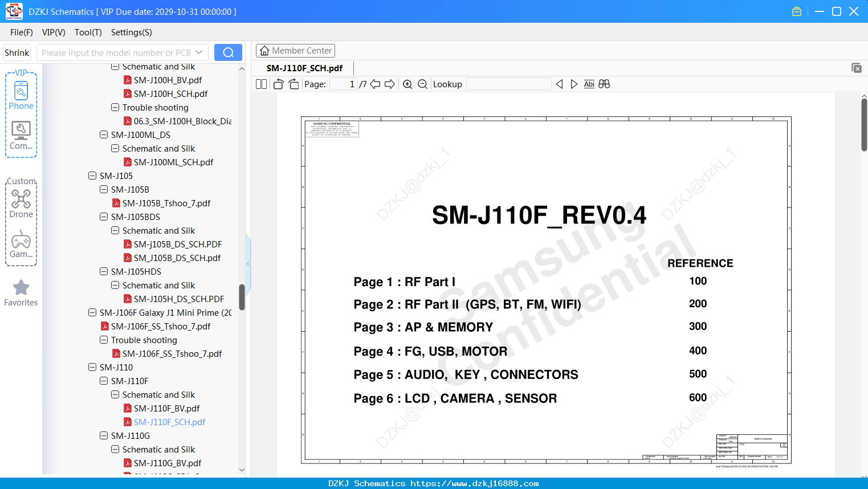
Task: Open the yellow briefcase icon in title bar
Action: click(797, 11)
